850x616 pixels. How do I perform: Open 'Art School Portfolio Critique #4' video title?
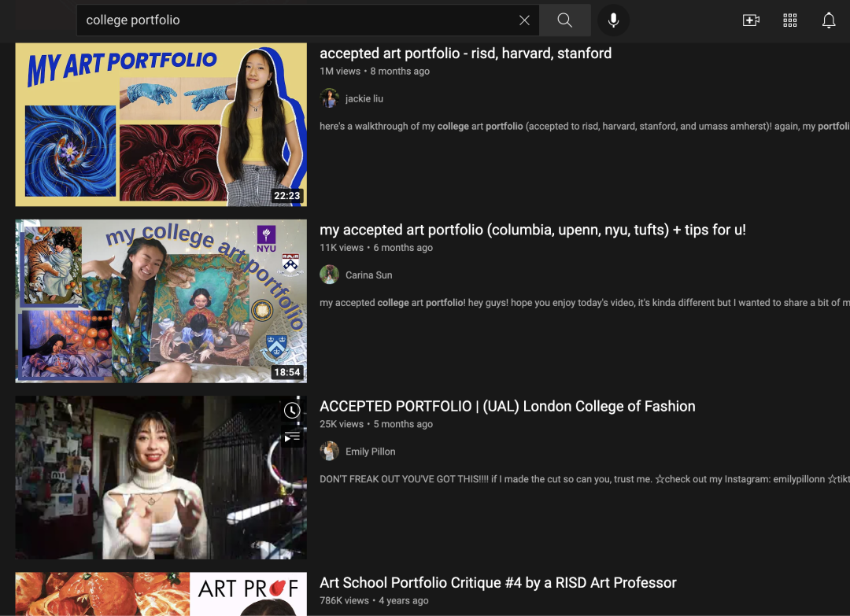click(x=497, y=583)
